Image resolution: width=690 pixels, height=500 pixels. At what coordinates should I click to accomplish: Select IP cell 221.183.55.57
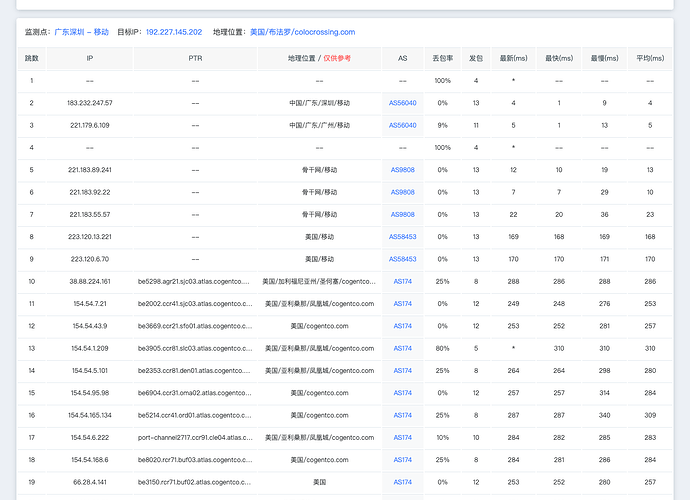(90, 215)
